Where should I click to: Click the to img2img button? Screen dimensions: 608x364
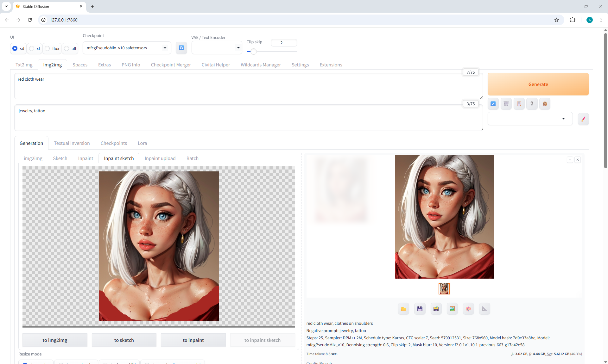click(55, 340)
